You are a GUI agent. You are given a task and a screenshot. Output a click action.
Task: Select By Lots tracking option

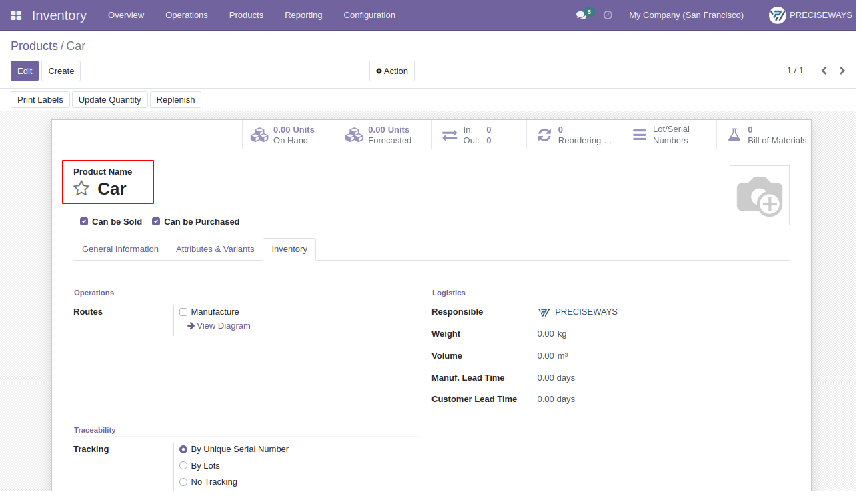click(183, 466)
